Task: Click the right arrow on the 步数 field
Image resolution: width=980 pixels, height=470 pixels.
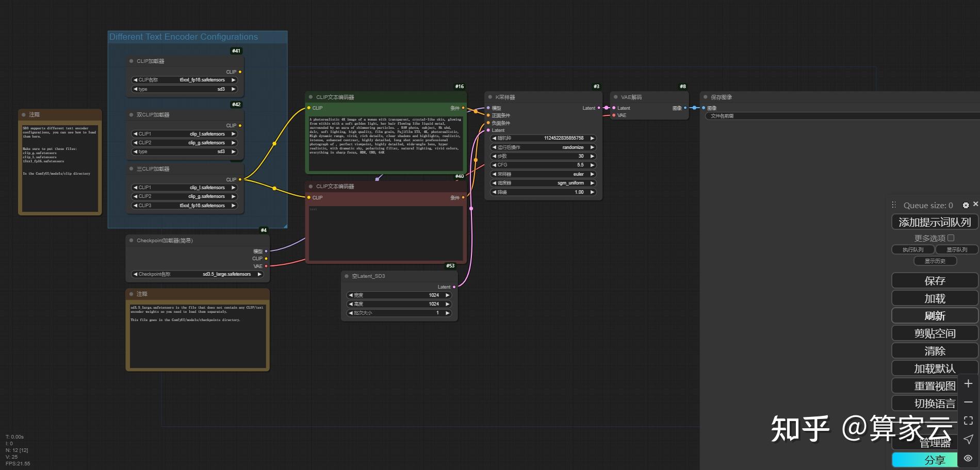Action: point(592,156)
